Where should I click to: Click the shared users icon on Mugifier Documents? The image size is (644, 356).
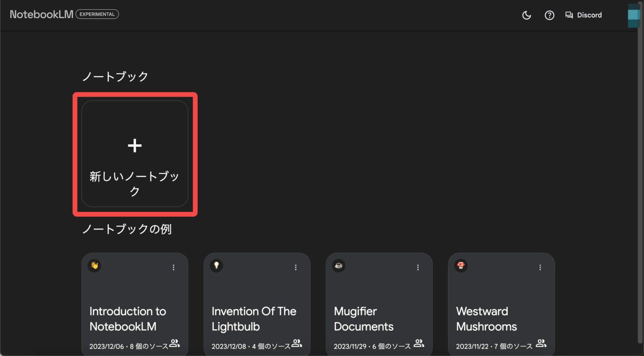coord(418,343)
